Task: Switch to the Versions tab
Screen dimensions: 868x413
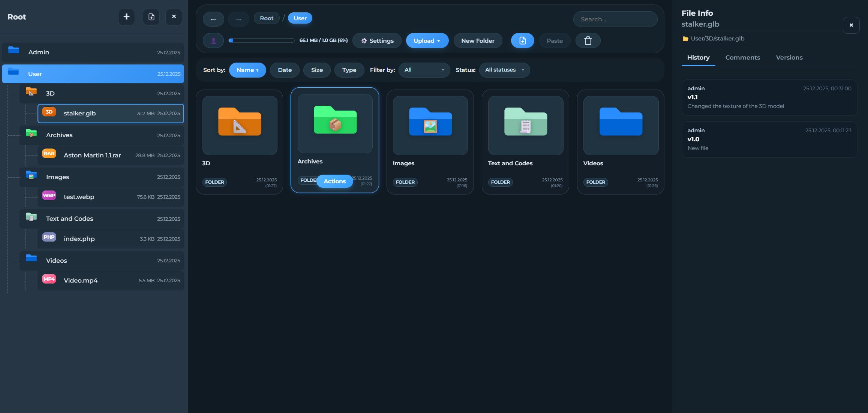Action: [x=789, y=57]
